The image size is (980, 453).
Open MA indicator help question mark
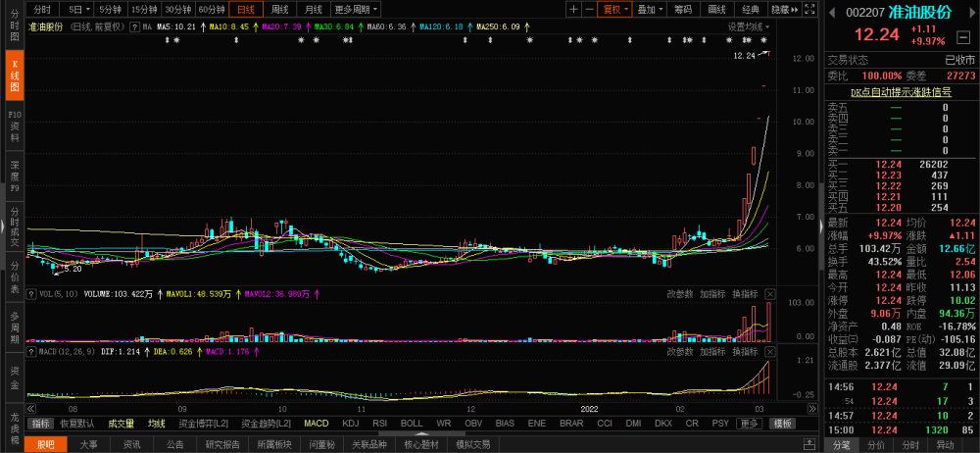pyautogui.click(x=134, y=26)
